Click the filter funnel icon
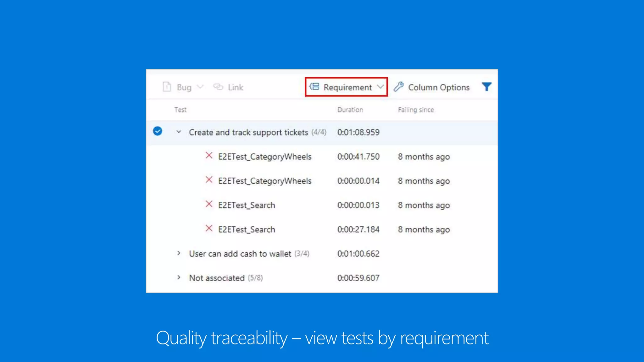This screenshot has width=644, height=362. coord(486,87)
